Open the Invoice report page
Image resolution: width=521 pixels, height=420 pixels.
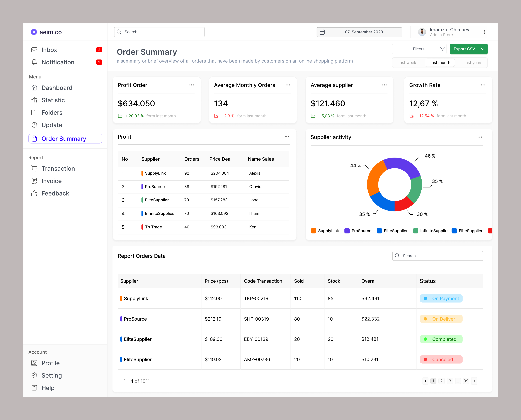pos(51,181)
